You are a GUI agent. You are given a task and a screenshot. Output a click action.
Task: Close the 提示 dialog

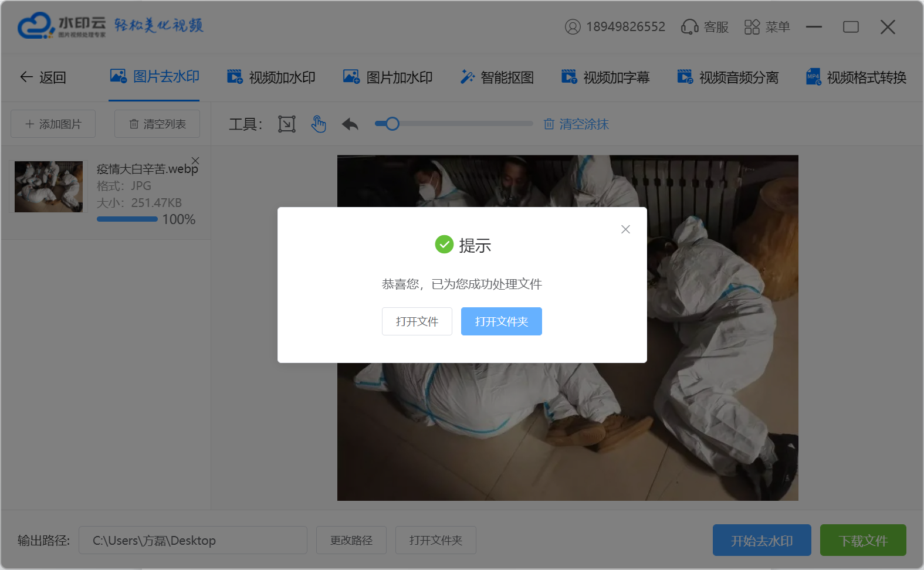click(x=625, y=229)
